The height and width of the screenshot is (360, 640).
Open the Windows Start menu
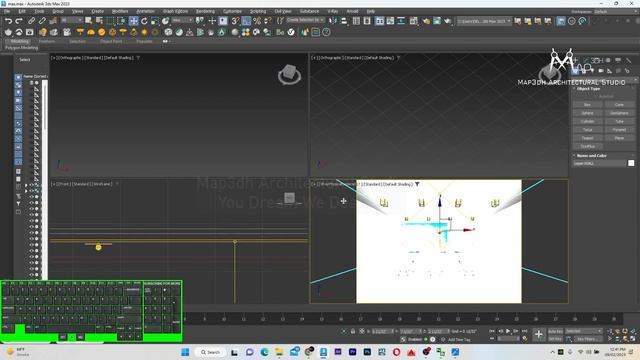coord(185,352)
